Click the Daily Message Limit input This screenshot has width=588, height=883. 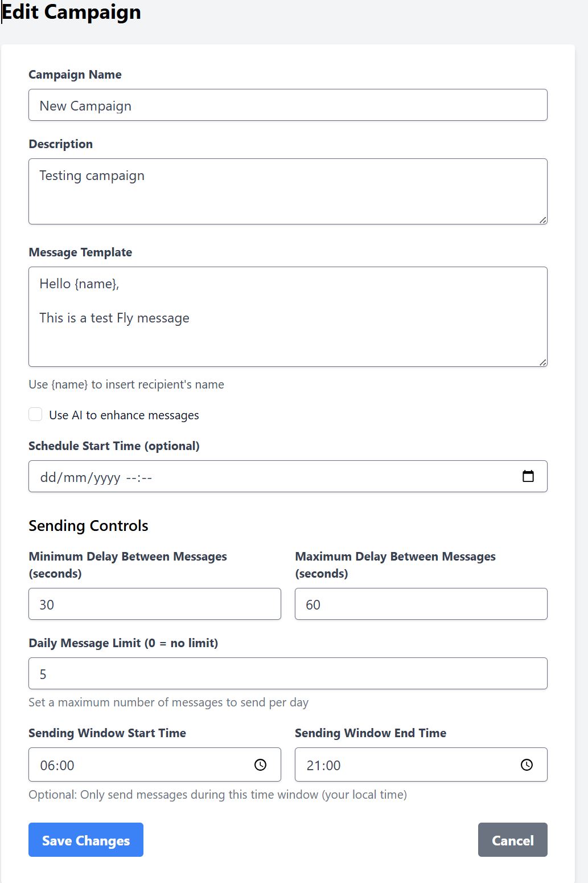coord(287,673)
